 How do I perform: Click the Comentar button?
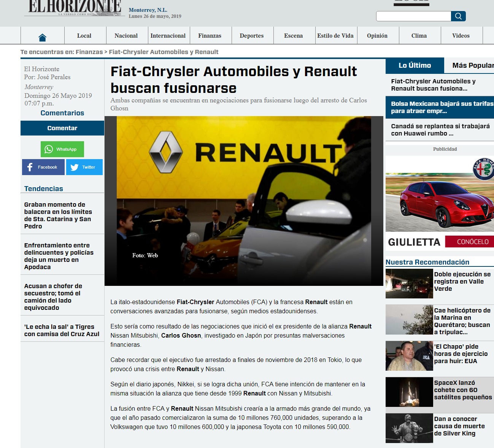62,128
